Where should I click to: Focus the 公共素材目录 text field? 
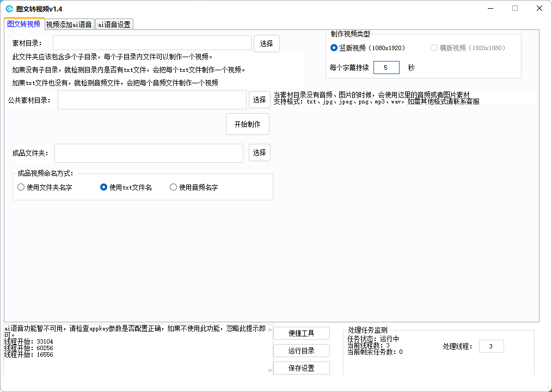pyautogui.click(x=152, y=100)
